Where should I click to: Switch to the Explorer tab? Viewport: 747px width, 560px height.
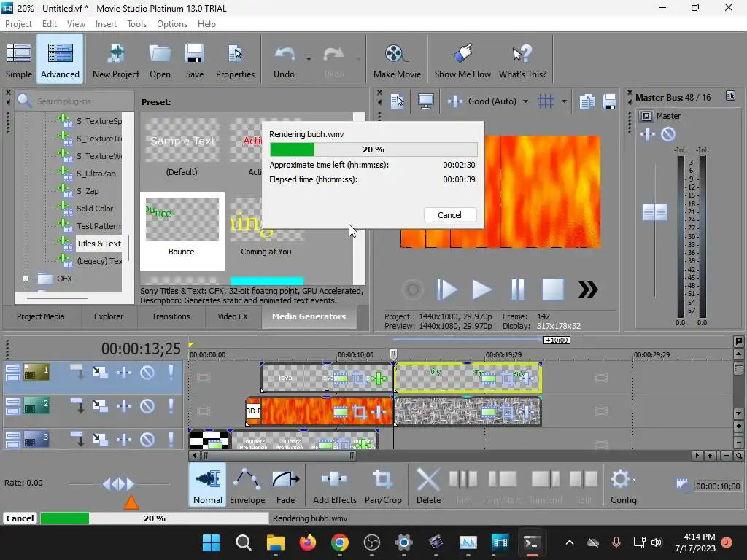109,316
